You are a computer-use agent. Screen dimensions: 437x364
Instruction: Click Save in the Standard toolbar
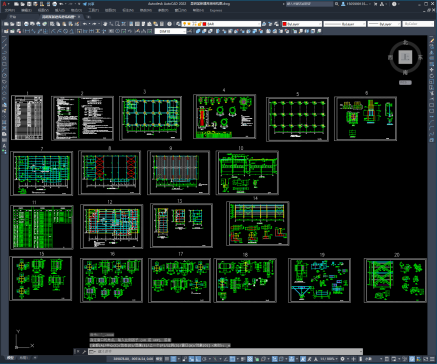point(19,24)
